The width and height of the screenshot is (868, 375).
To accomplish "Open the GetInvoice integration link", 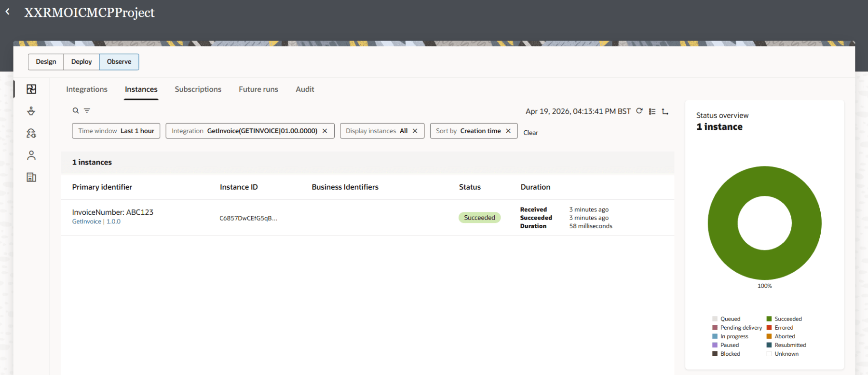I will [87, 222].
